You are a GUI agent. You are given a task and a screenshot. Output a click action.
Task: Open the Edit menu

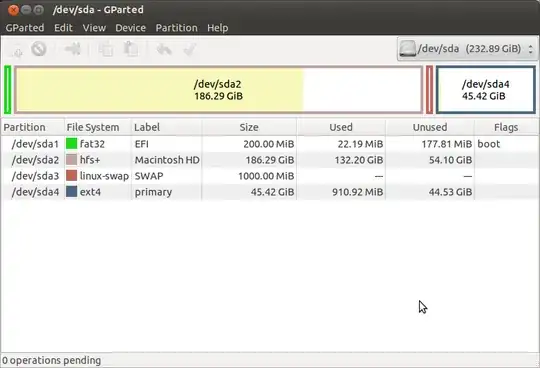coord(63,28)
